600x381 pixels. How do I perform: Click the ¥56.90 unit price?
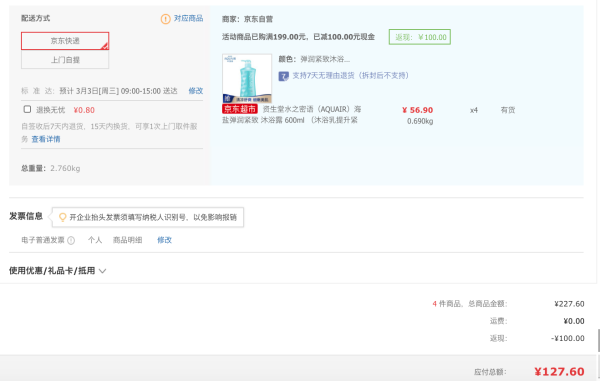tap(417, 110)
